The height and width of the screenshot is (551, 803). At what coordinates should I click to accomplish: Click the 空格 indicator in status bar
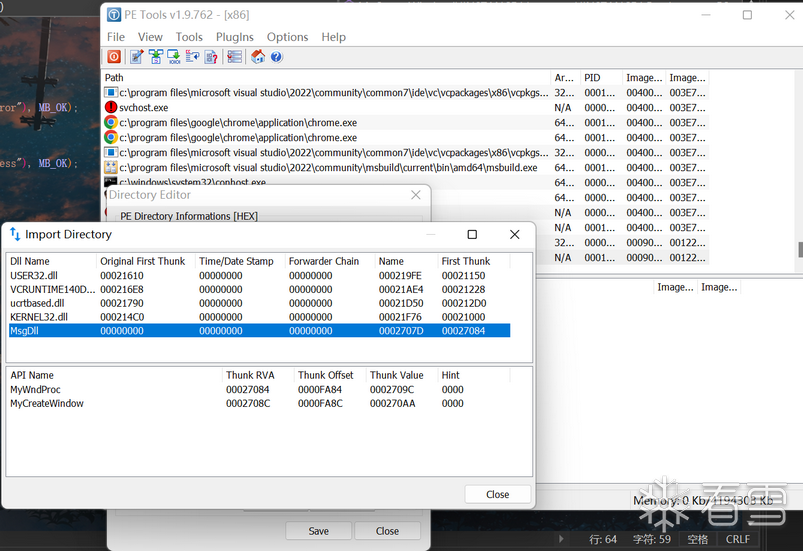(698, 539)
